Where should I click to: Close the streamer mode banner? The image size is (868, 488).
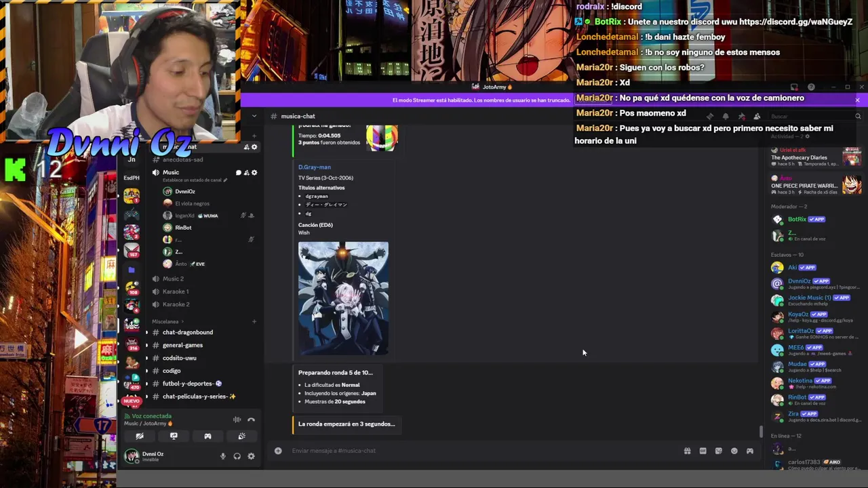click(857, 100)
